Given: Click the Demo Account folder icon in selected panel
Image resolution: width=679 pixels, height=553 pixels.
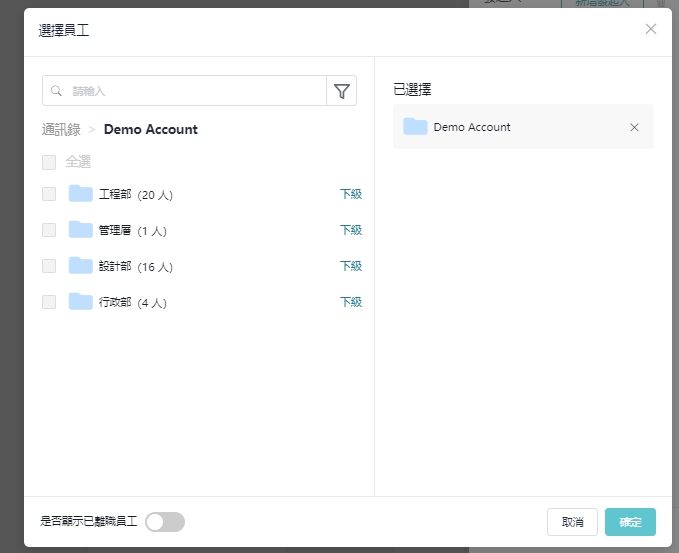Looking at the screenshot, I should point(415,127).
